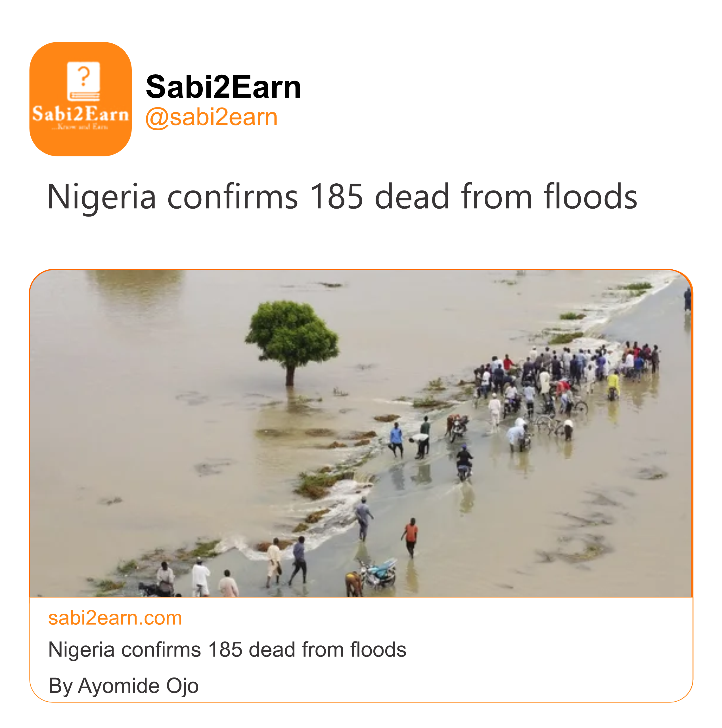This screenshot has width=722, height=728.
Task: Click the orange Sabi2Earn profile avatar
Action: pyautogui.click(x=80, y=99)
